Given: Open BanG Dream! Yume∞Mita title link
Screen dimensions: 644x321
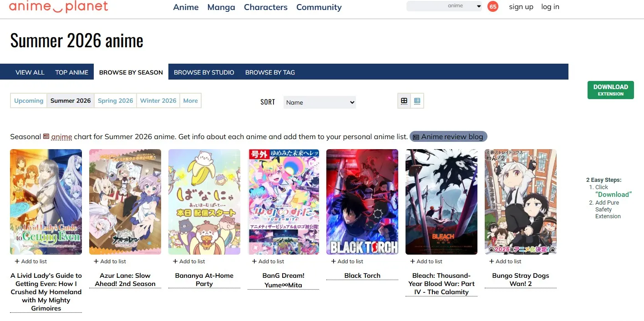Looking at the screenshot, I should point(283,280).
